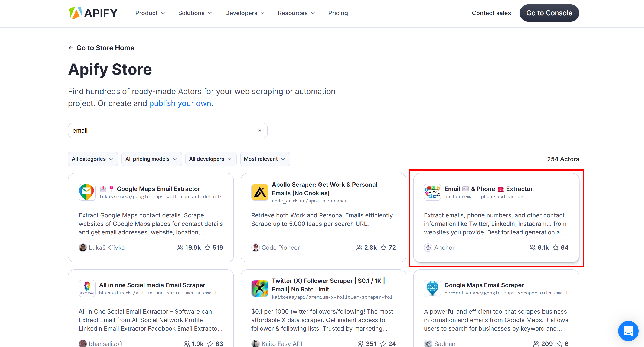Click the All in one Social media Email Scraper icon
Image resolution: width=644 pixels, height=347 pixels.
coord(87,288)
